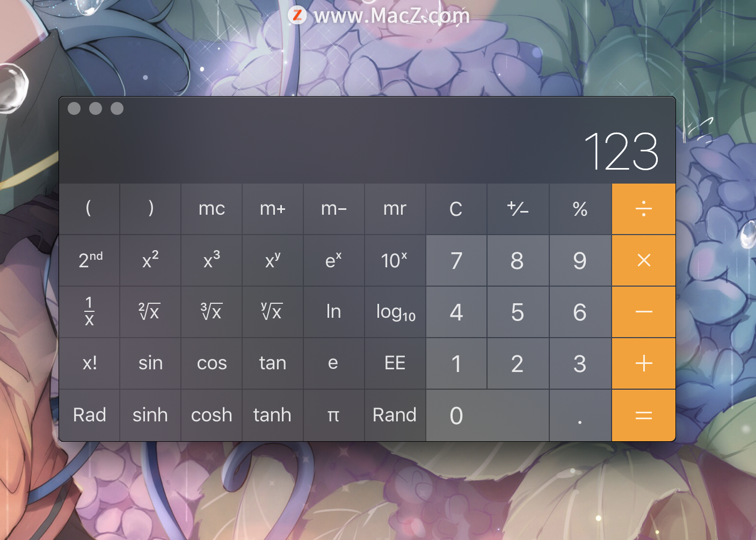Click the number 6 key
Image resolution: width=756 pixels, height=540 pixels.
tap(580, 312)
